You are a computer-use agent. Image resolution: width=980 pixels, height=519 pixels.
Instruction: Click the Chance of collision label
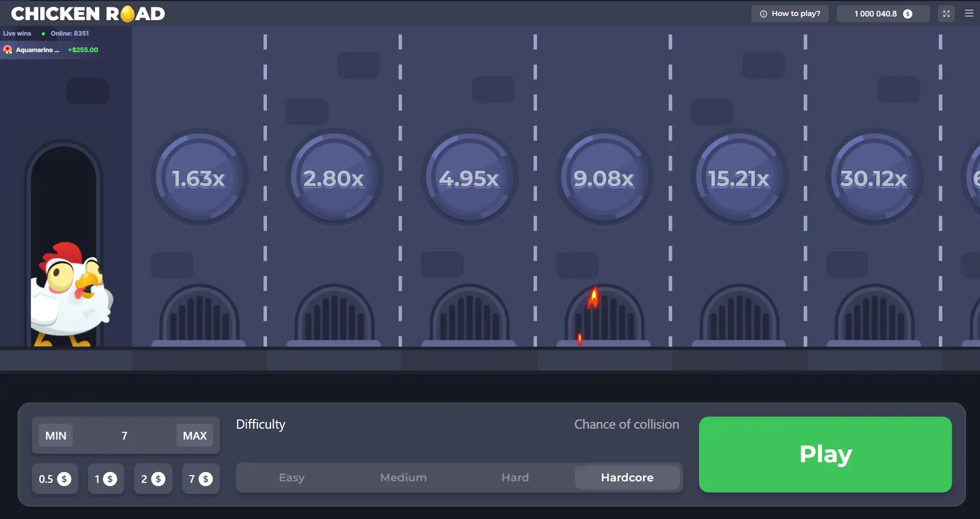627,425
